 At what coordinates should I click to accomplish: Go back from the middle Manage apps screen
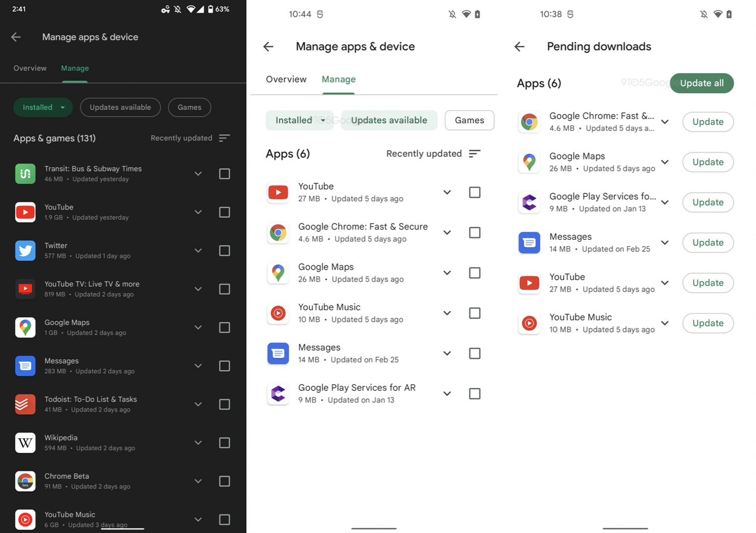click(268, 47)
